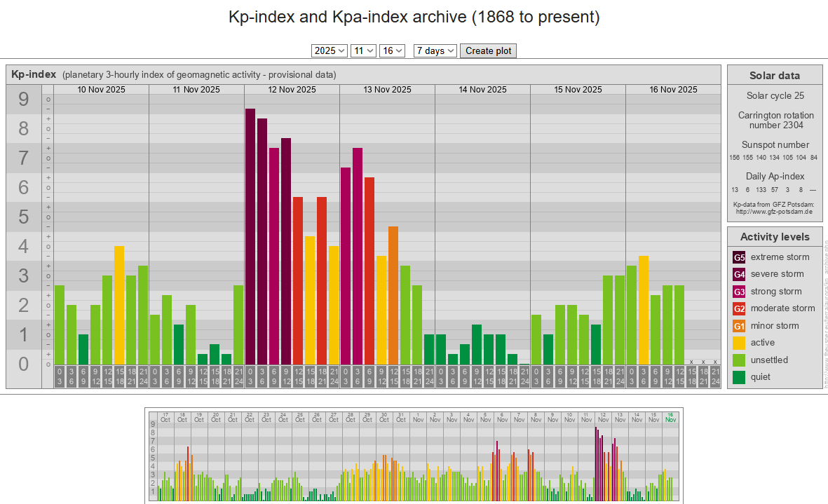Click the orange G1 bar on 13 Nov
828x504 pixels.
[x=393, y=296]
